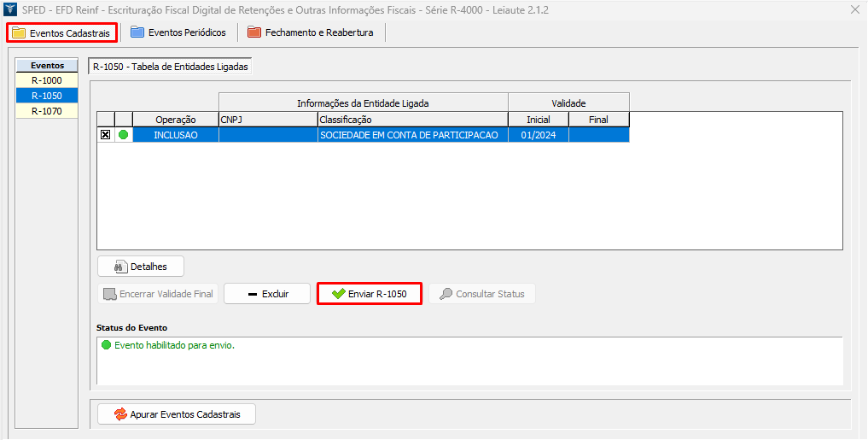This screenshot has height=440, width=868.
Task: Select event R-1050 in Eventos list
Action: pos(46,96)
